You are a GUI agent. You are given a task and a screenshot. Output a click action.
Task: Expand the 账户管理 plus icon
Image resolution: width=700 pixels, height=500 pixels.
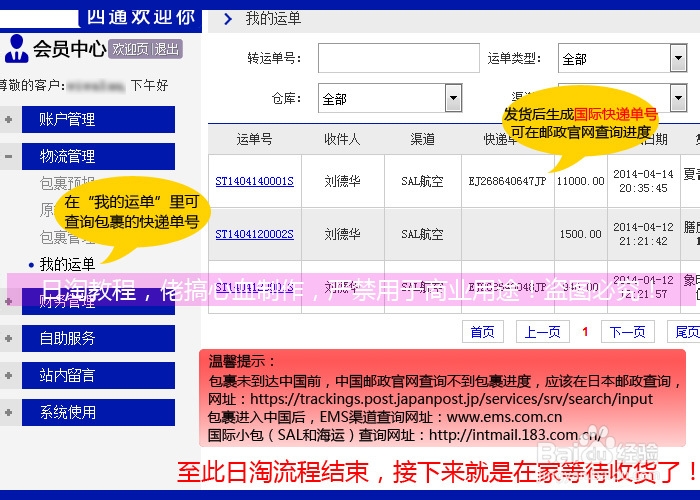8,119
